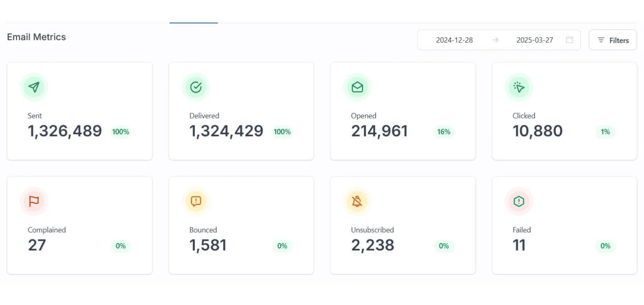Viewport: 644px width, 305px height.
Task: Select the Complained count 27
Action: coord(37,245)
